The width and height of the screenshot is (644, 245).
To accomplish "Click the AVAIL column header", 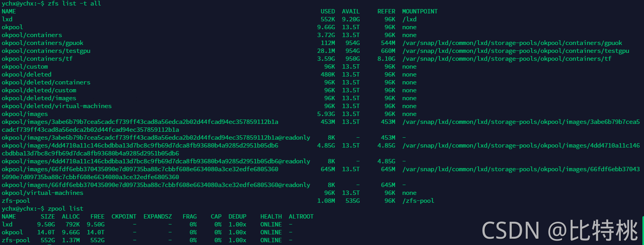I will click(x=351, y=11).
